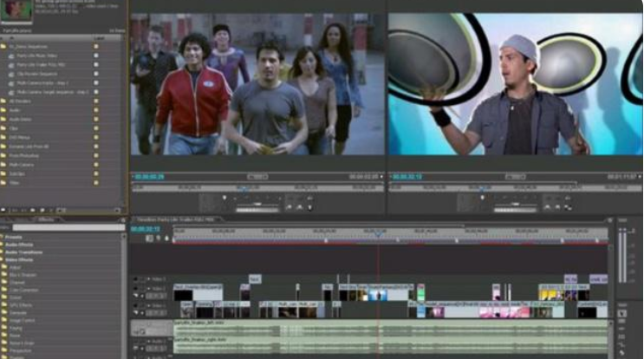
Task: Open the Video Effects folder
Action: point(21,259)
